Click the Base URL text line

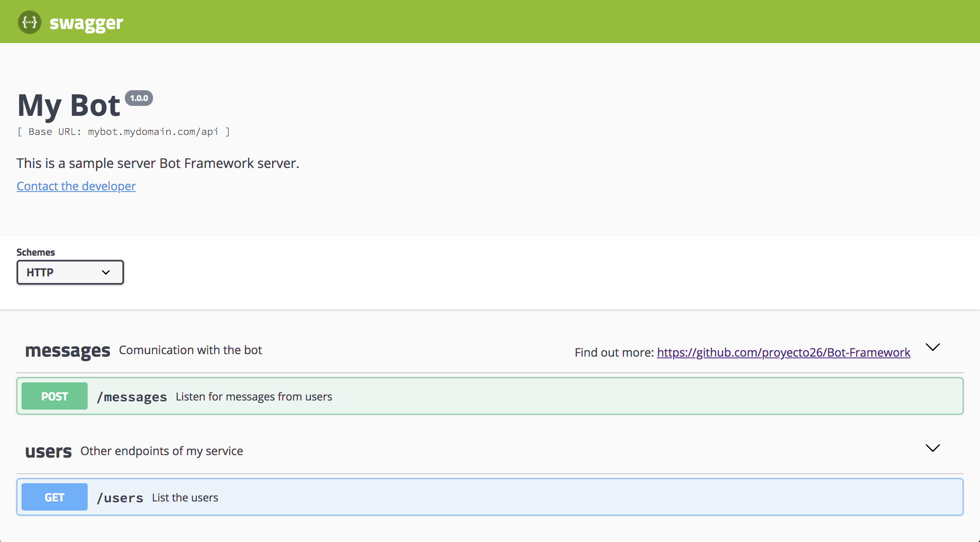click(123, 132)
